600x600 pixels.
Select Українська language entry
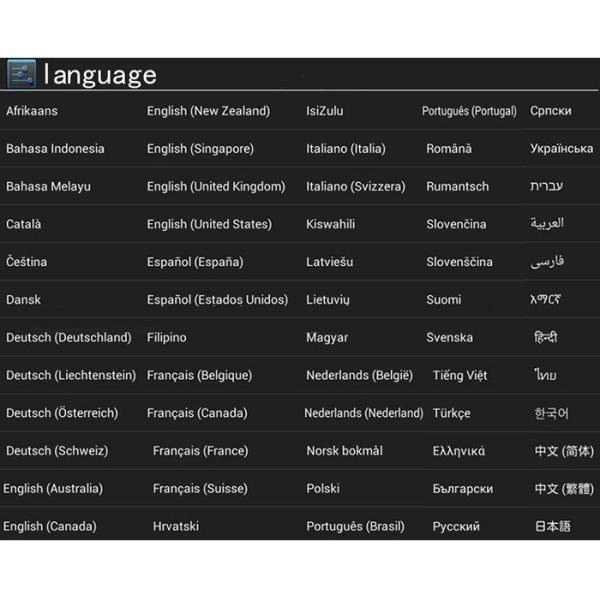(561, 149)
